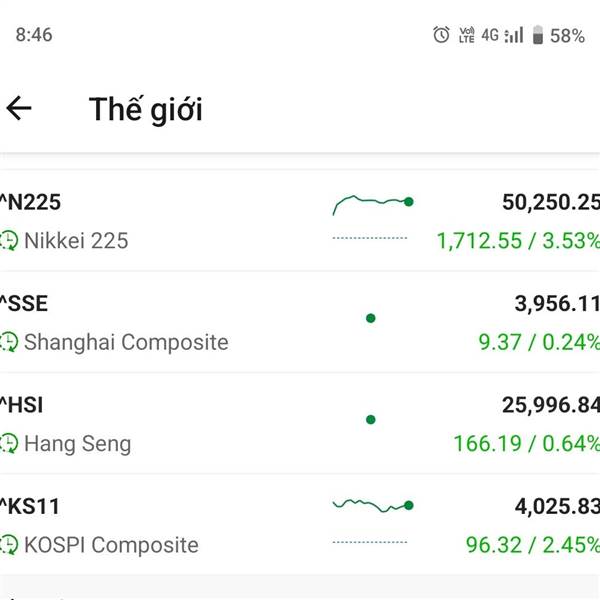Tap the VoLTE status icon
This screenshot has height=600, width=600.
pyautogui.click(x=466, y=35)
